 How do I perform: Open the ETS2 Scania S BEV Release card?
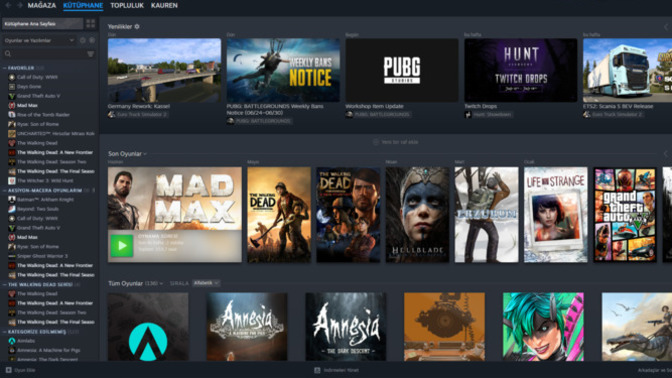[627, 70]
